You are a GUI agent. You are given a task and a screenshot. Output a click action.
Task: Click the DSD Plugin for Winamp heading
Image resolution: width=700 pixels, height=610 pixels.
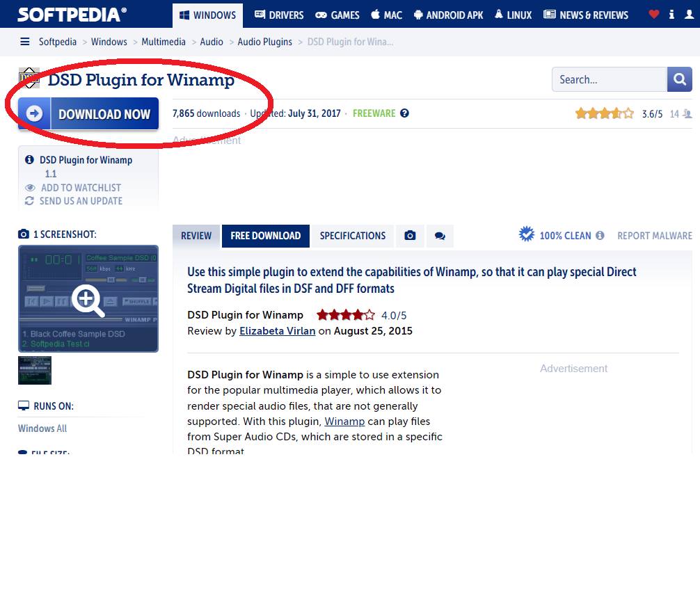[141, 79]
